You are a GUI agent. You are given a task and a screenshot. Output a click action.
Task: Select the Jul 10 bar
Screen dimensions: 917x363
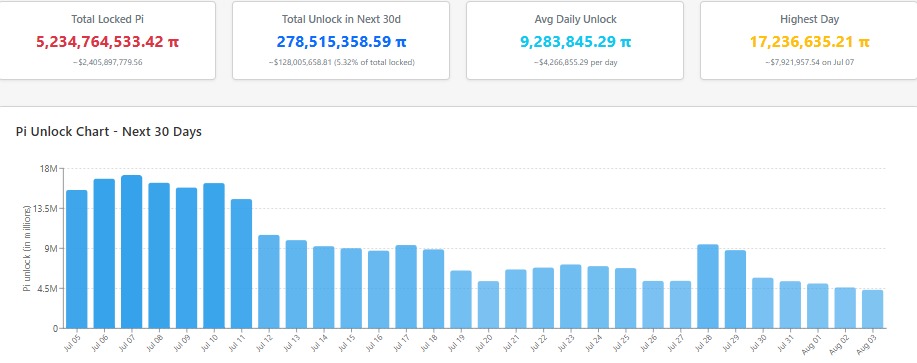coord(214,255)
